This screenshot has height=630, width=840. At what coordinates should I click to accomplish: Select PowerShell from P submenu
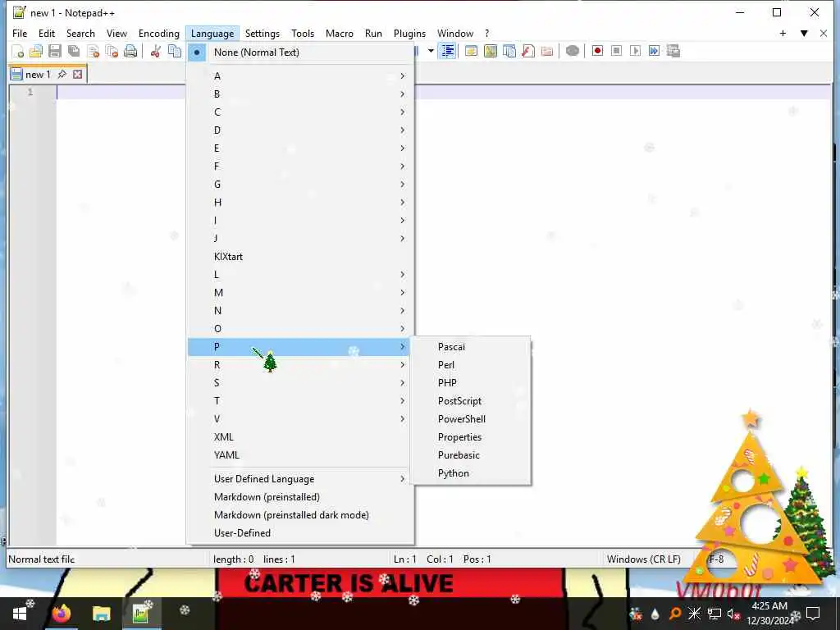point(470,419)
